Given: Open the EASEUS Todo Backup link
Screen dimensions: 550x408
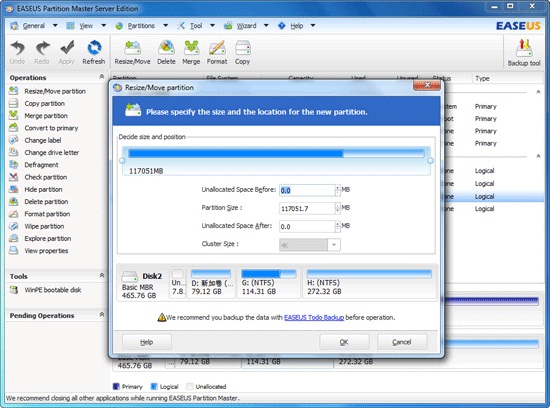Looking at the screenshot, I should (314, 317).
